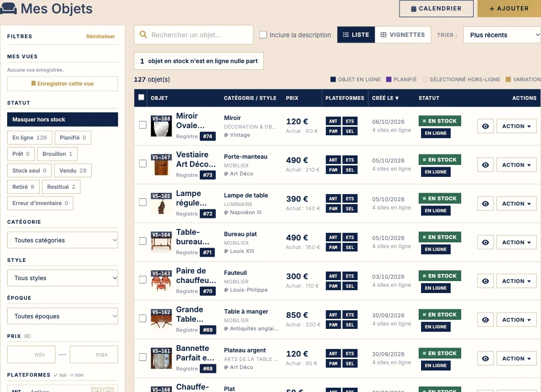Open ACTION dropdown for Vestiaire Art Déco
The image size is (541, 392).
pyautogui.click(x=516, y=165)
